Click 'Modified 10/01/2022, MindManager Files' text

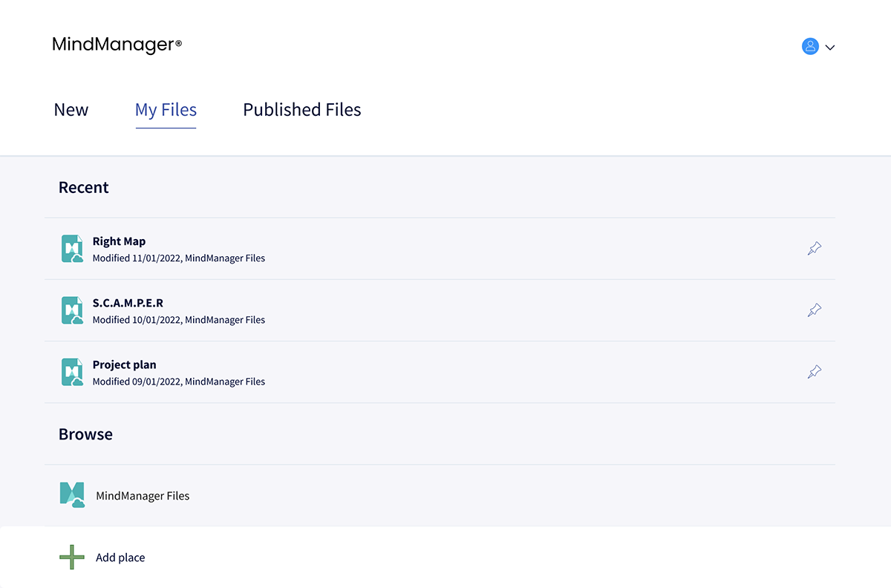pyautogui.click(x=179, y=320)
